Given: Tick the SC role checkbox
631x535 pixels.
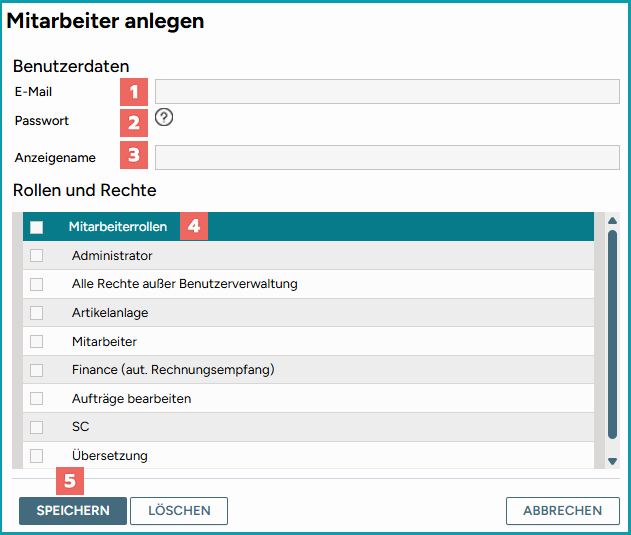Looking at the screenshot, I should [x=36, y=427].
